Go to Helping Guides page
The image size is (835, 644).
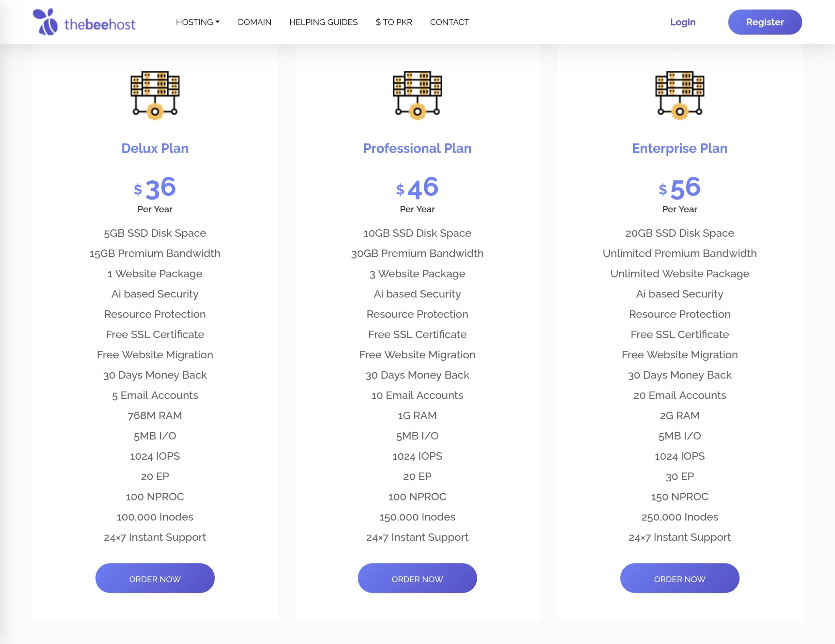click(x=323, y=22)
